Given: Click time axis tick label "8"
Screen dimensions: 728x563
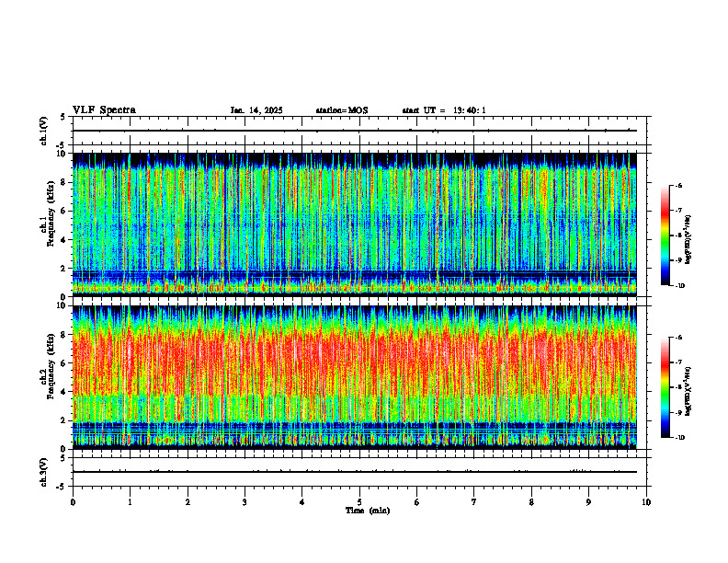Looking at the screenshot, I should (x=531, y=502).
